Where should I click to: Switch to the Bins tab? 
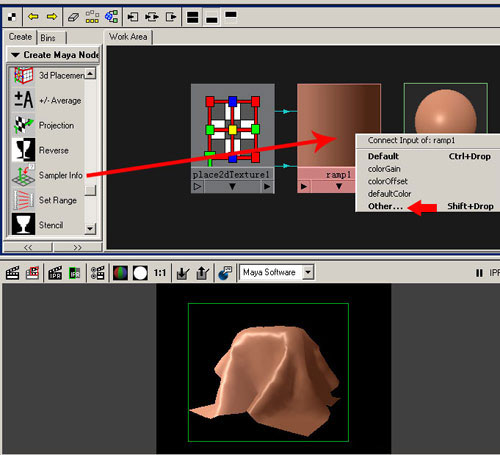48,38
